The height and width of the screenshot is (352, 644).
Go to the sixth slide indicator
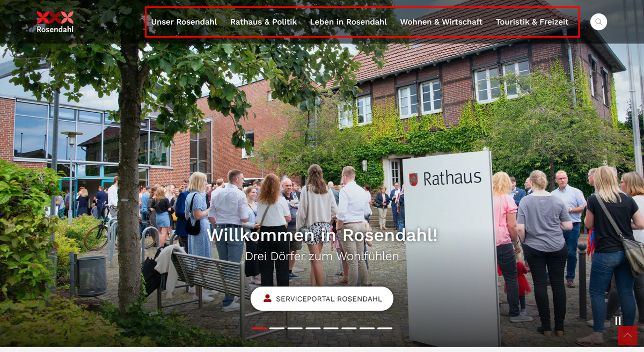click(x=349, y=328)
